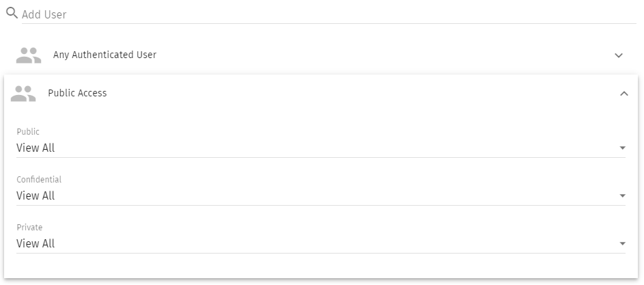
Task: Click View All value under Confidential
Action: point(36,195)
